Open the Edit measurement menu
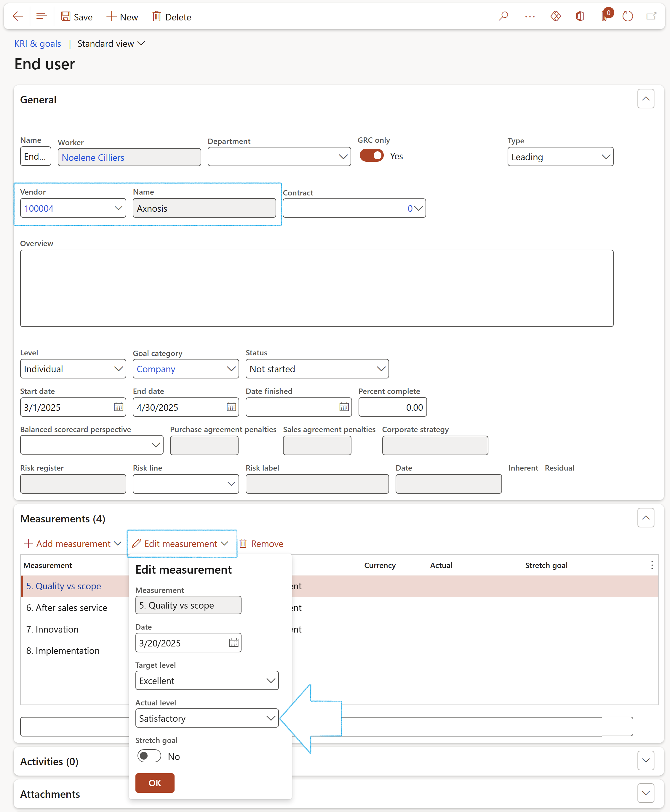670x812 pixels. point(180,544)
